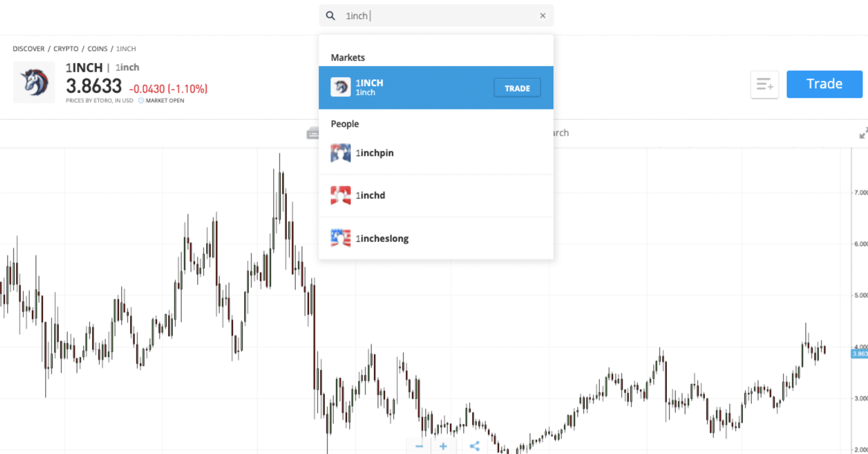Click the 1INCH unicorn logo
Viewport: 868px width, 454px height.
34,83
